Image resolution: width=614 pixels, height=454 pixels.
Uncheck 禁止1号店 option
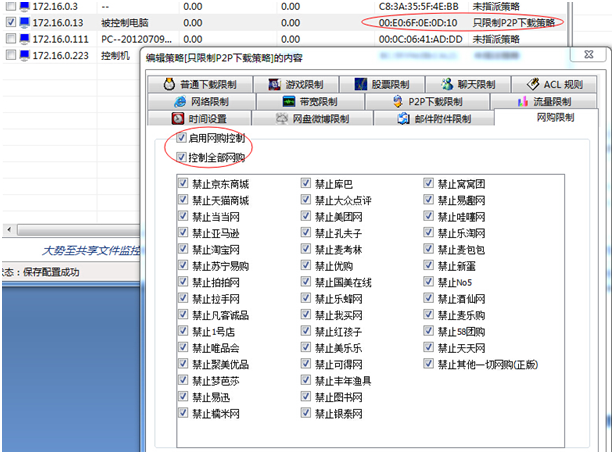coord(183,331)
